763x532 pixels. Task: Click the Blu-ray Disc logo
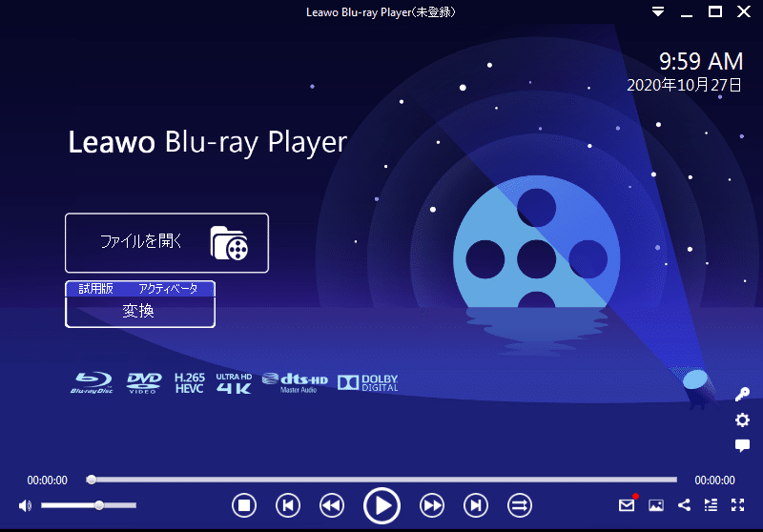click(92, 383)
